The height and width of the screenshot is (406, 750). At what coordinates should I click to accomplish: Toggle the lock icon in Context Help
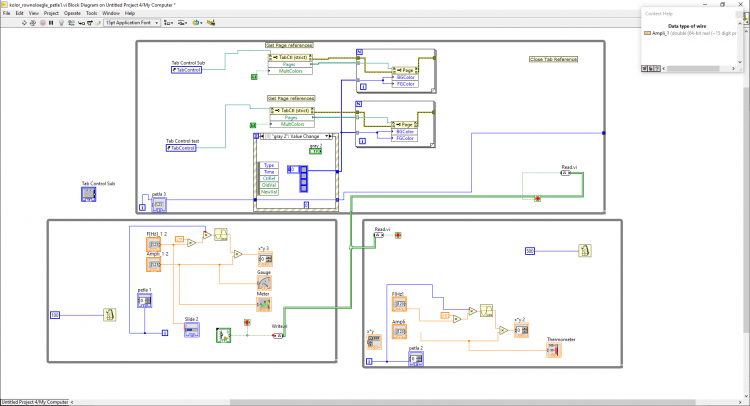(x=651, y=68)
